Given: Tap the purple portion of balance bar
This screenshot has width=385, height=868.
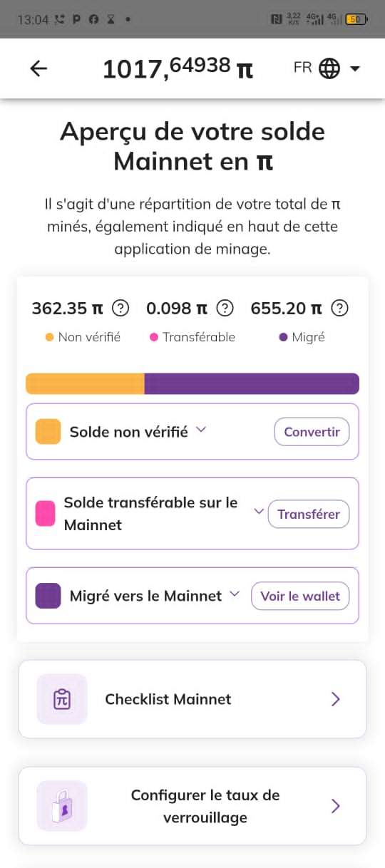Looking at the screenshot, I should 252,383.
